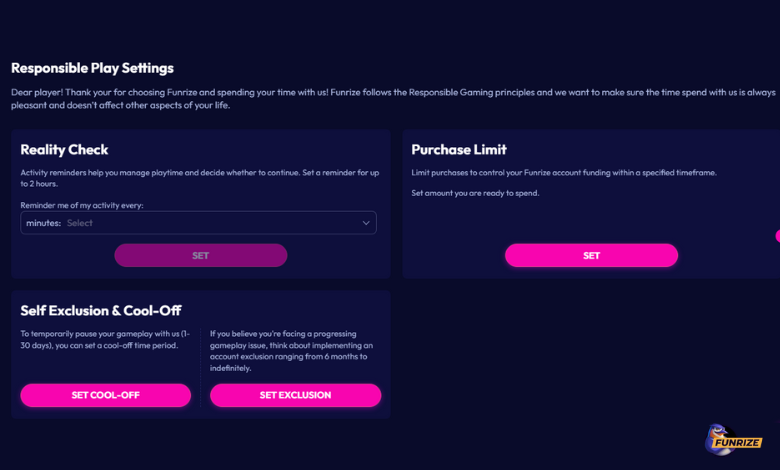Click the Responsible Play Settings heading
This screenshot has height=470, width=780.
[92, 68]
